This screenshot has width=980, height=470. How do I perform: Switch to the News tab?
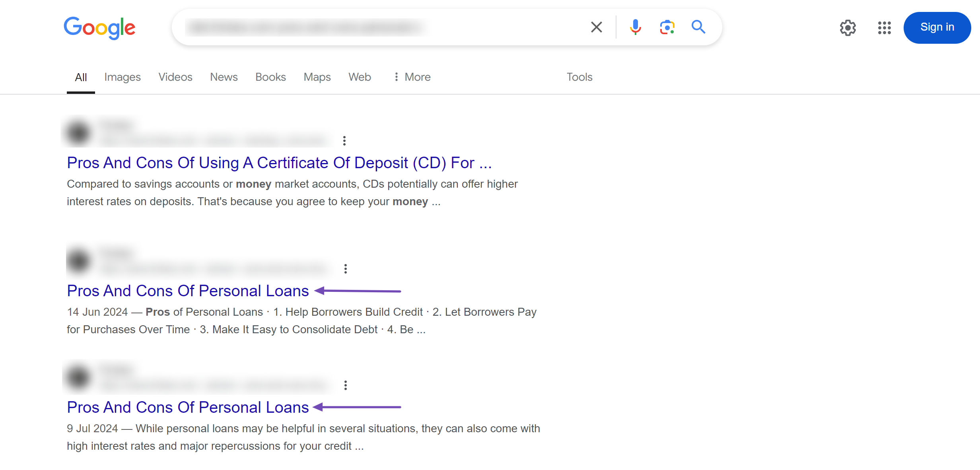(224, 77)
